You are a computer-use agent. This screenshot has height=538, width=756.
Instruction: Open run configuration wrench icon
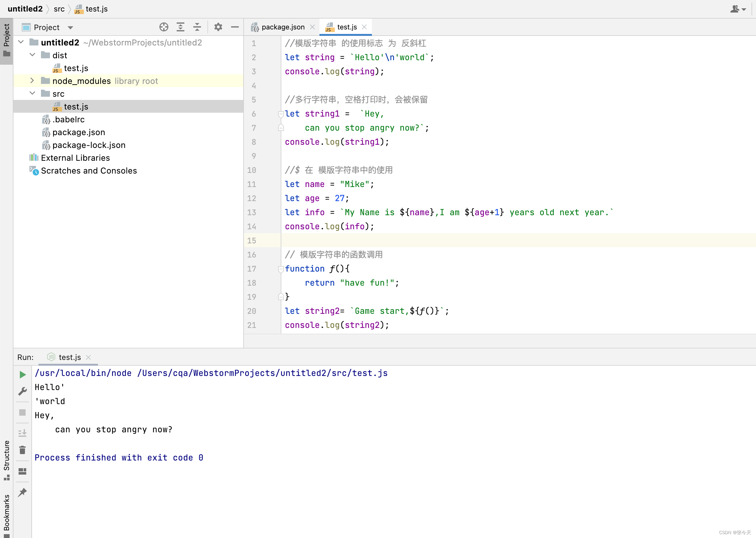coord(22,392)
